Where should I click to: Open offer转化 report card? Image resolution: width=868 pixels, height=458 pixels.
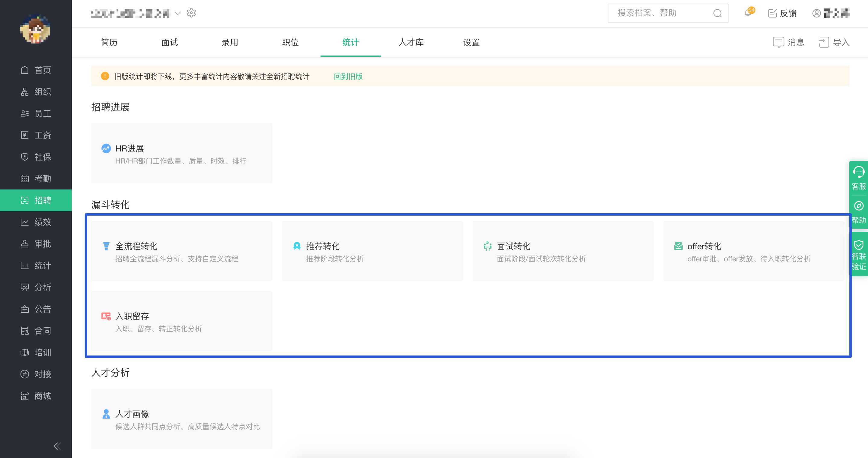pyautogui.click(x=754, y=251)
